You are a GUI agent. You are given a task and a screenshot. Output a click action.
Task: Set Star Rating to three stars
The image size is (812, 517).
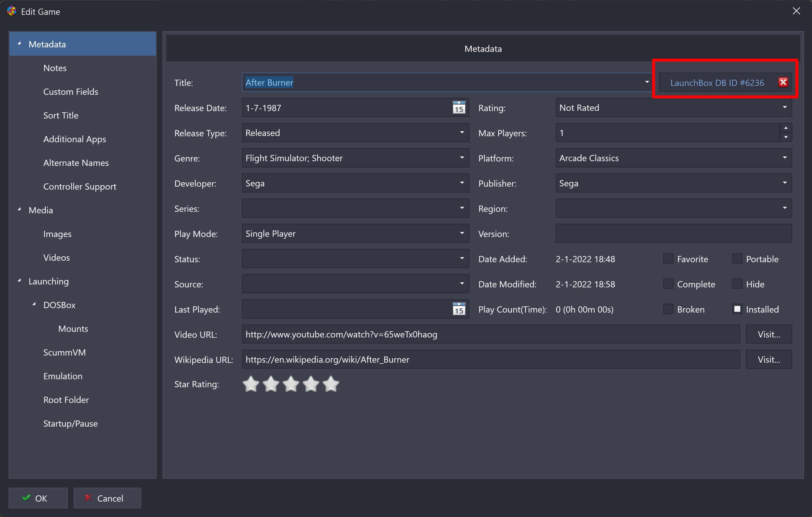pyautogui.click(x=291, y=384)
